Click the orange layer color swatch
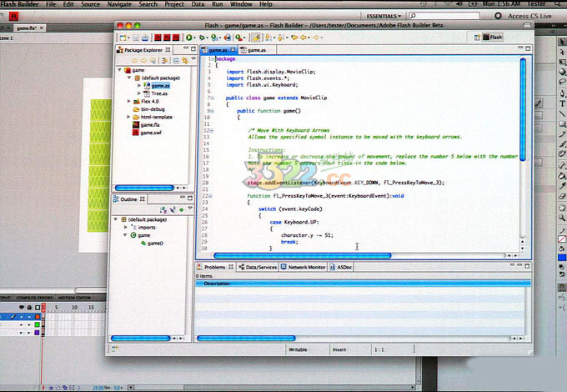The image size is (567, 392). [37, 316]
